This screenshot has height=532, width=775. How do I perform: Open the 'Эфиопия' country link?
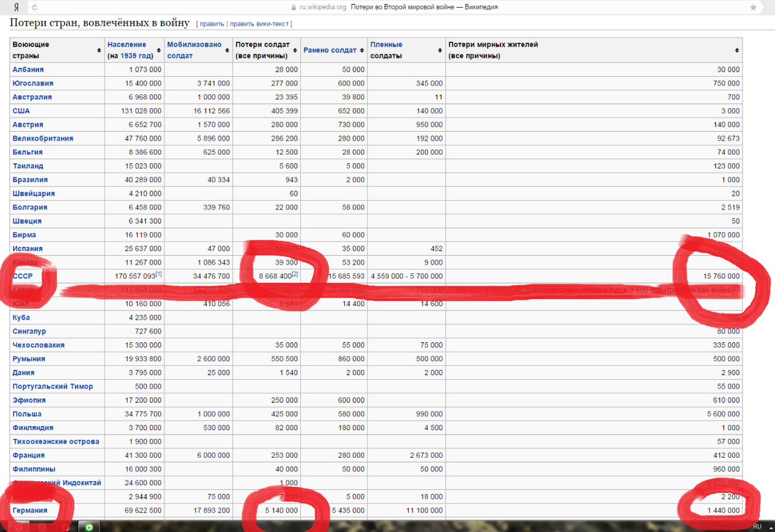pos(28,400)
